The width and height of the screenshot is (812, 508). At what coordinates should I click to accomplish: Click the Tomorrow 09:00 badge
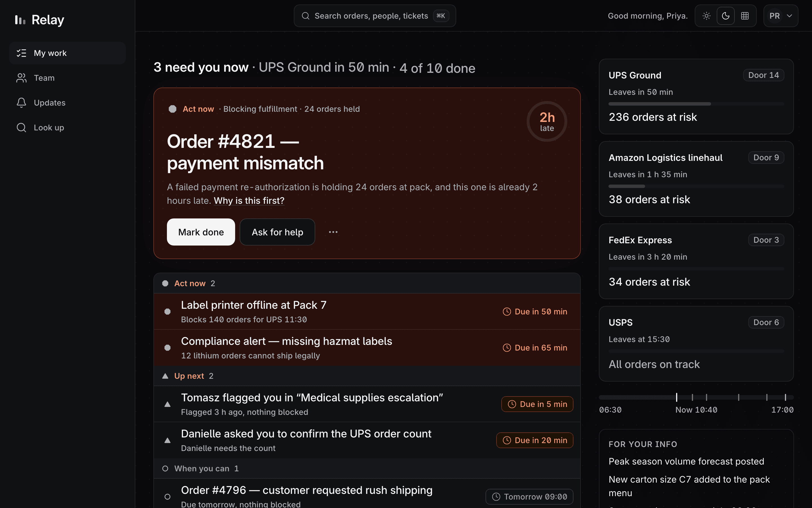(x=529, y=497)
